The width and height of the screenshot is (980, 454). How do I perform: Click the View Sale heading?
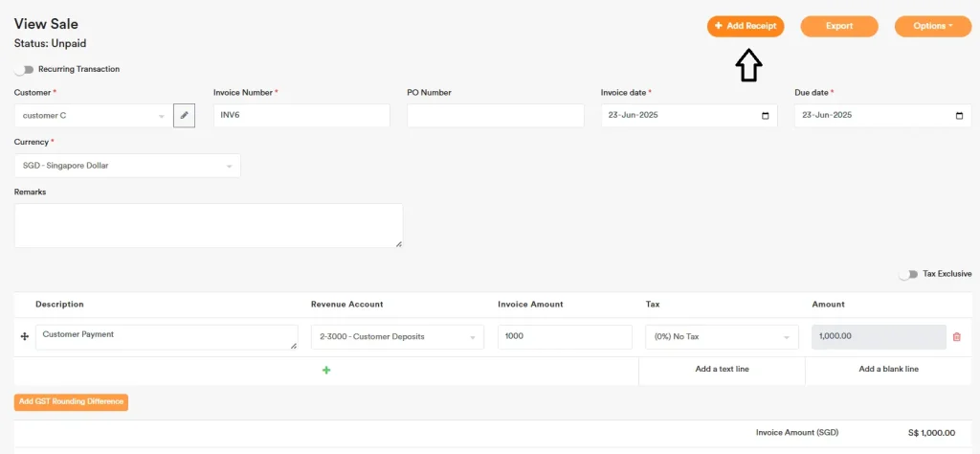[46, 24]
